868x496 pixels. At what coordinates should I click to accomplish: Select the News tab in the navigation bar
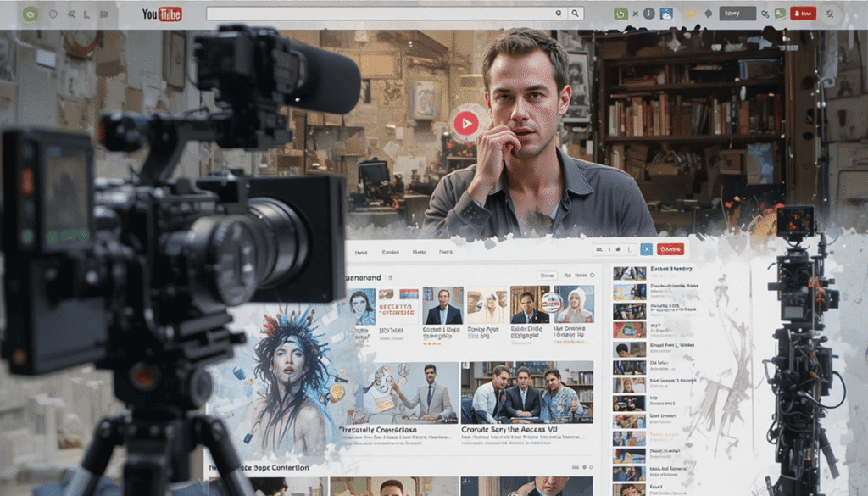tap(445, 253)
